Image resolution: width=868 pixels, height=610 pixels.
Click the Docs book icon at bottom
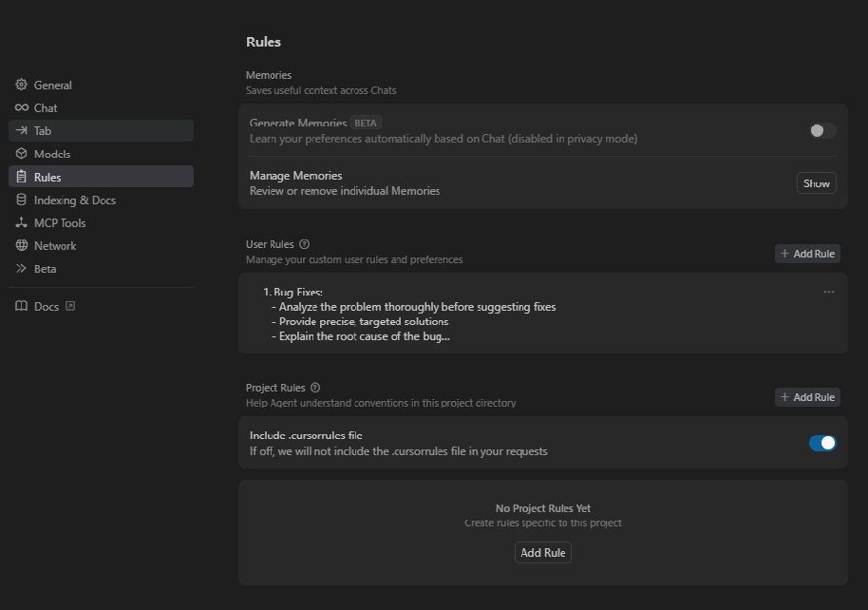click(20, 306)
